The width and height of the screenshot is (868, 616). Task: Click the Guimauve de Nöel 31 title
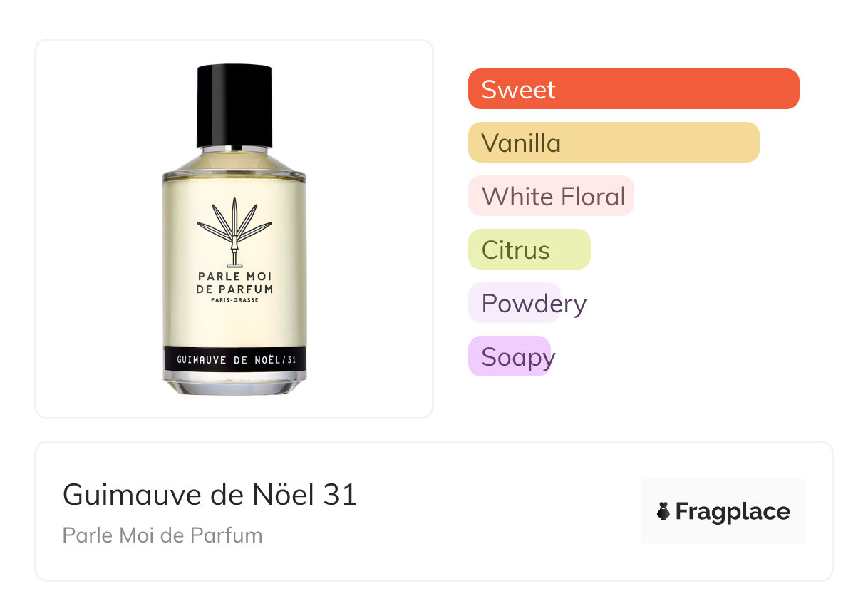[x=210, y=494]
